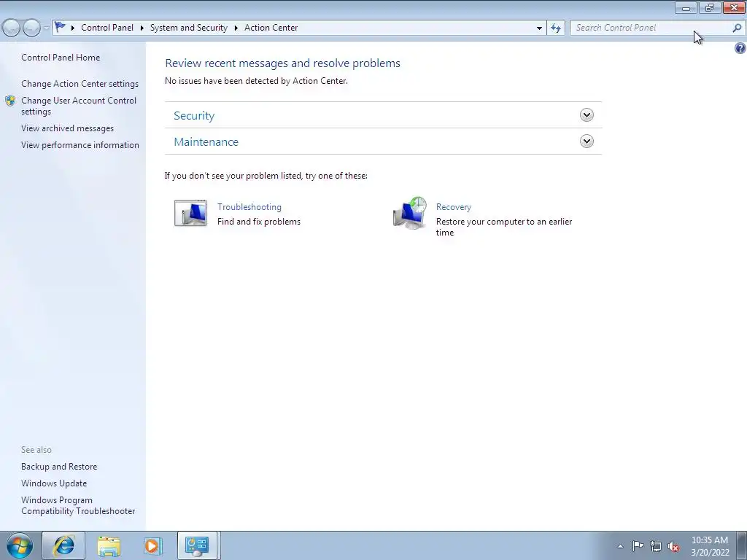Open Backup and Restore link
The width and height of the screenshot is (747, 560).
tap(59, 467)
